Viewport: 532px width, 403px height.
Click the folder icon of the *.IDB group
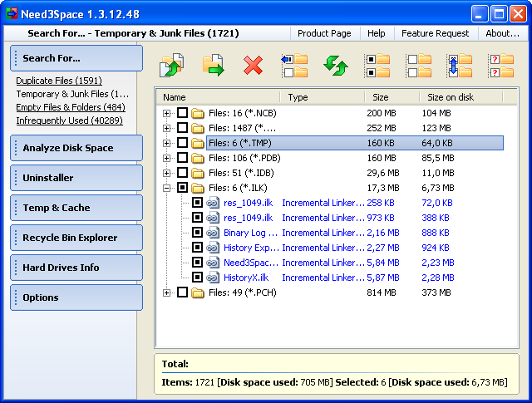[x=198, y=173]
